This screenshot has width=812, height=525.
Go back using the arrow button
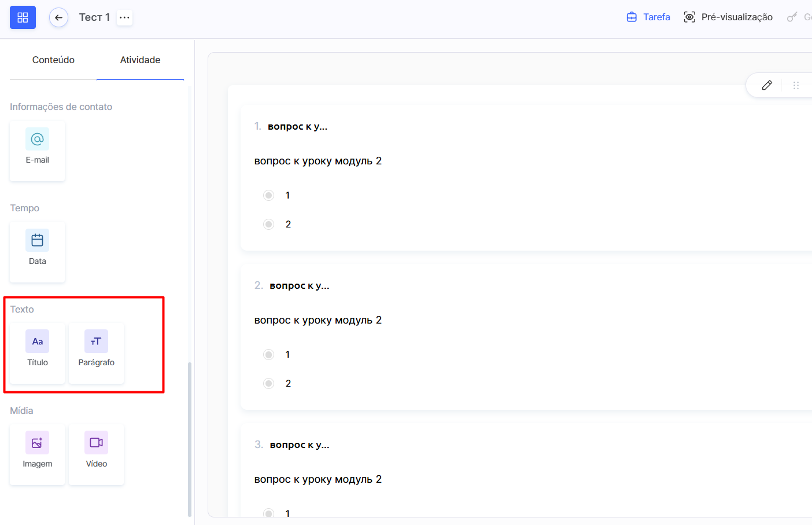click(58, 17)
